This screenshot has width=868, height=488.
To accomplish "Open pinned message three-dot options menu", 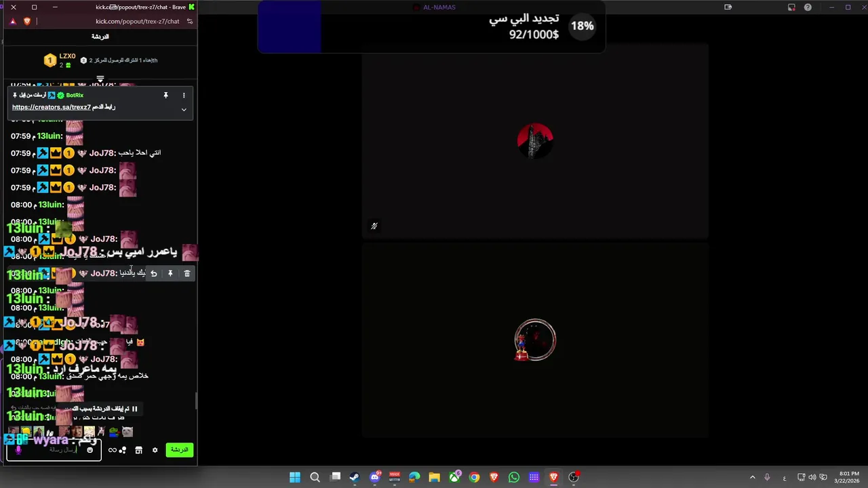I will (184, 96).
